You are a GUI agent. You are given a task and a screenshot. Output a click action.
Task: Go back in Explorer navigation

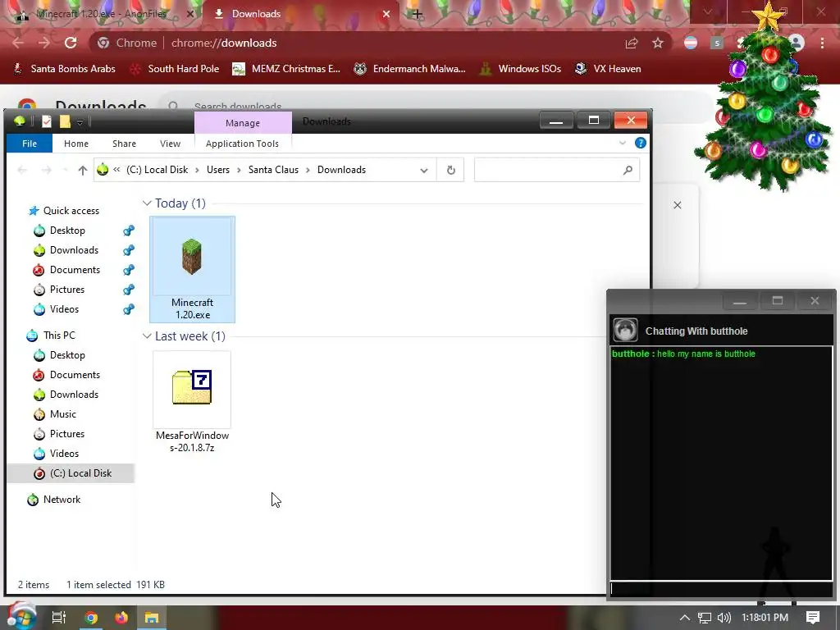point(22,171)
